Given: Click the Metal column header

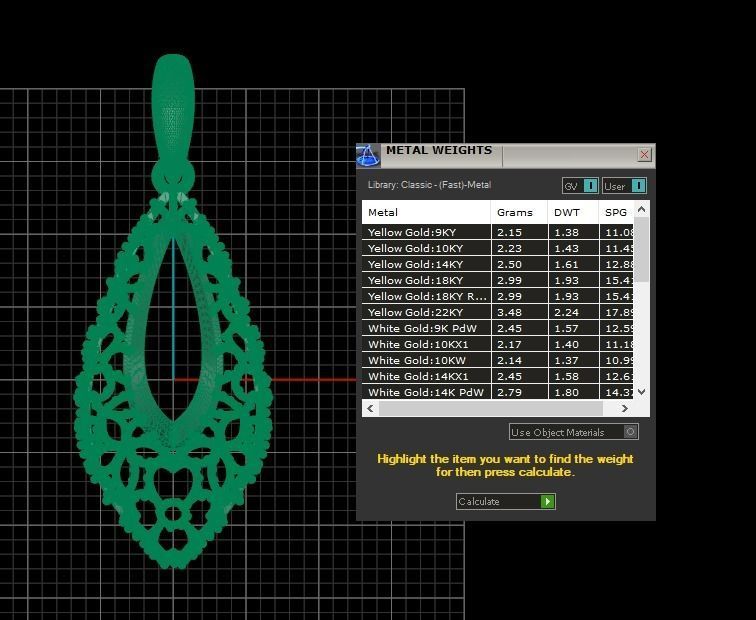Looking at the screenshot, I should 426,212.
